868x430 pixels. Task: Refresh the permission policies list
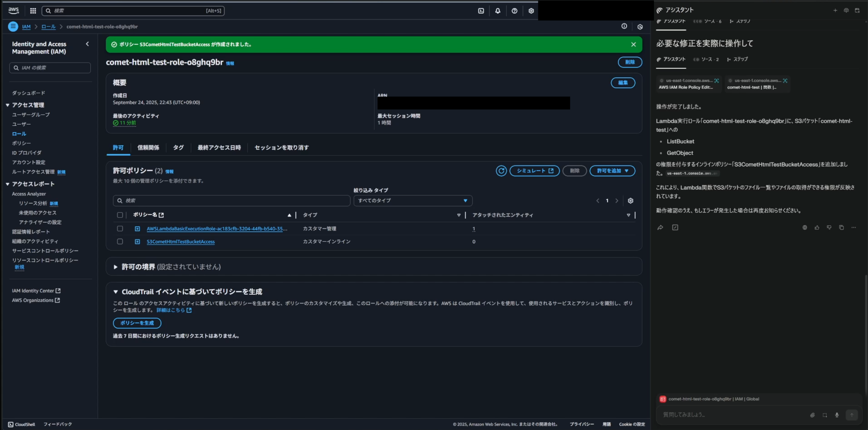click(501, 171)
